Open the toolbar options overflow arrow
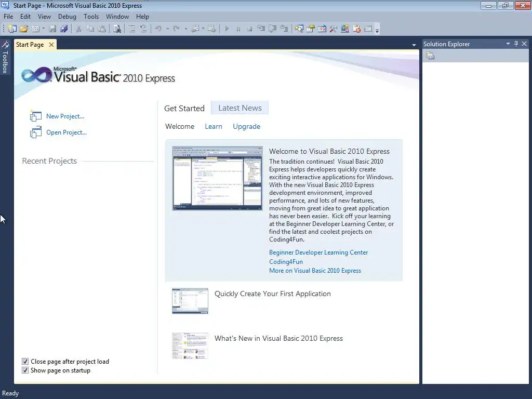Viewport: 532px width, 399px height. click(377, 30)
